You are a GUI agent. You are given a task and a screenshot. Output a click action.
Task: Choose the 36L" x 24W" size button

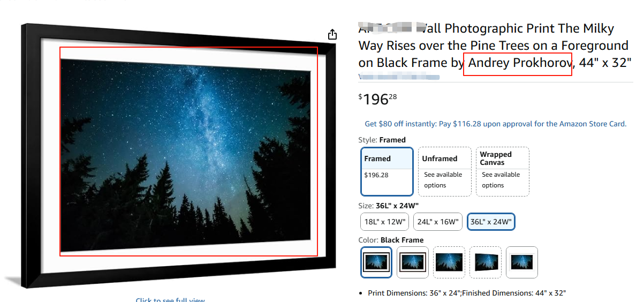[x=491, y=222]
